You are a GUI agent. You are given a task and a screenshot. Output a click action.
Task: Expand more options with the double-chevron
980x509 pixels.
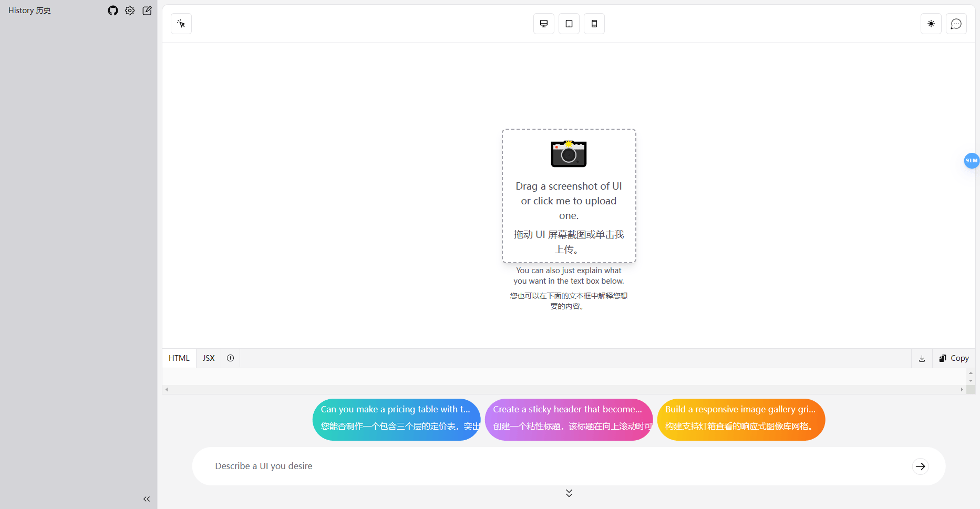click(x=569, y=493)
